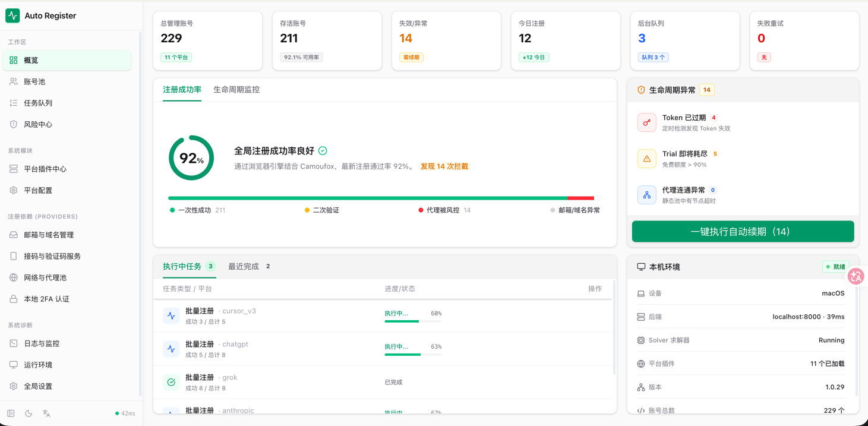Click the 后端 server icon in 本机环境
The width and height of the screenshot is (868, 426).
(641, 317)
